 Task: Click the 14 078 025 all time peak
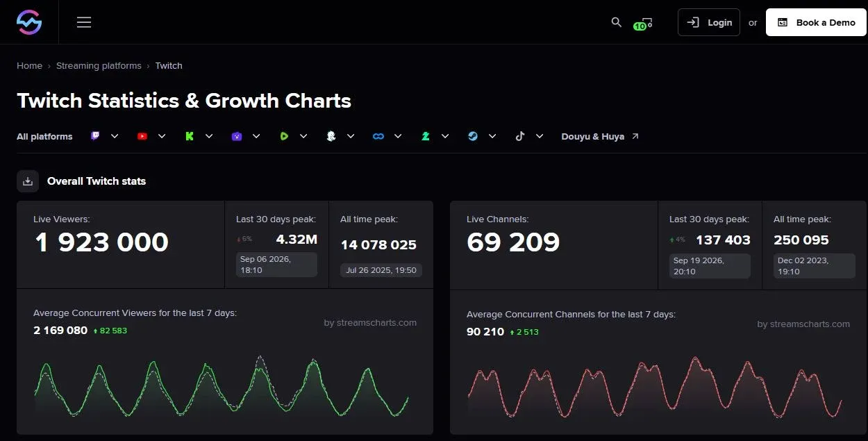click(378, 244)
